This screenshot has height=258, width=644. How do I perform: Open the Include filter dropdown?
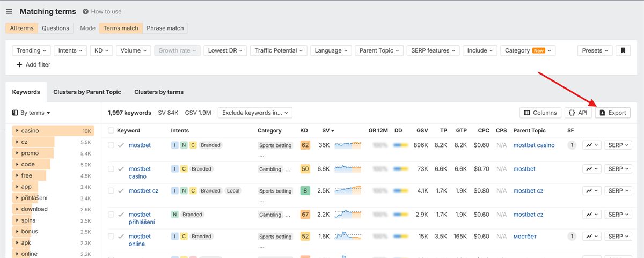(x=479, y=50)
